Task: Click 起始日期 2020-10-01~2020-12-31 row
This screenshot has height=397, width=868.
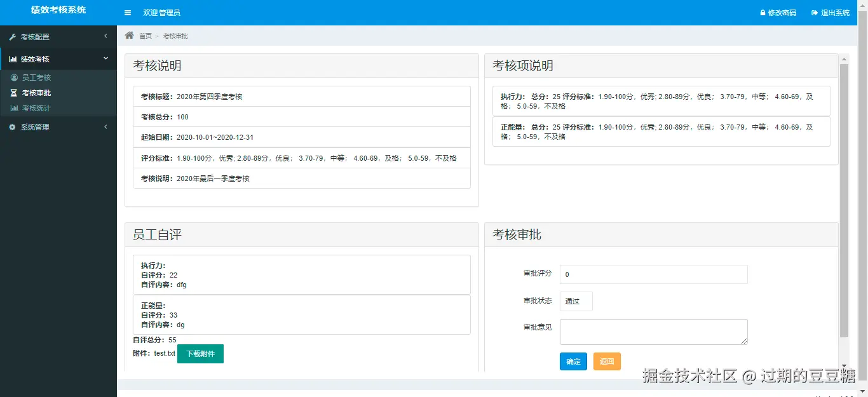Action: (x=302, y=137)
